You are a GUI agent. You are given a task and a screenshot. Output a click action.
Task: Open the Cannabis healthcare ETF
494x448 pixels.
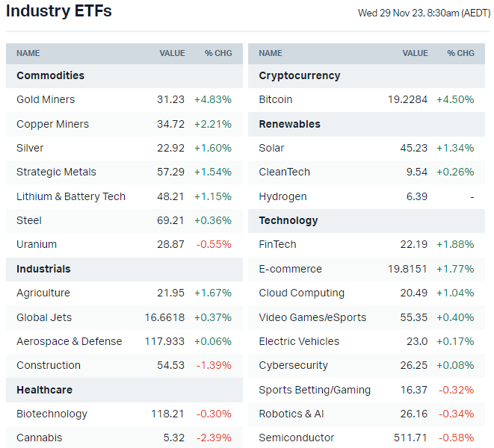click(x=40, y=438)
